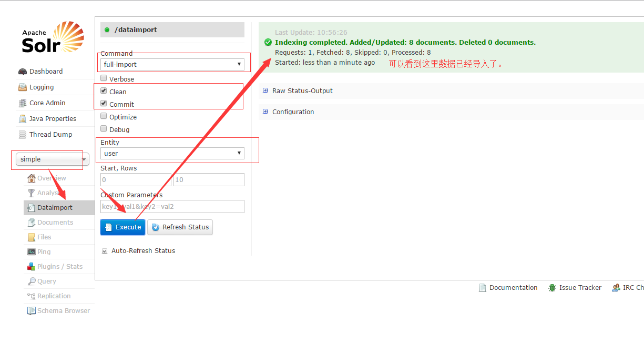644x353 pixels.
Task: Click the Dashboard gauge icon
Action: 23,72
